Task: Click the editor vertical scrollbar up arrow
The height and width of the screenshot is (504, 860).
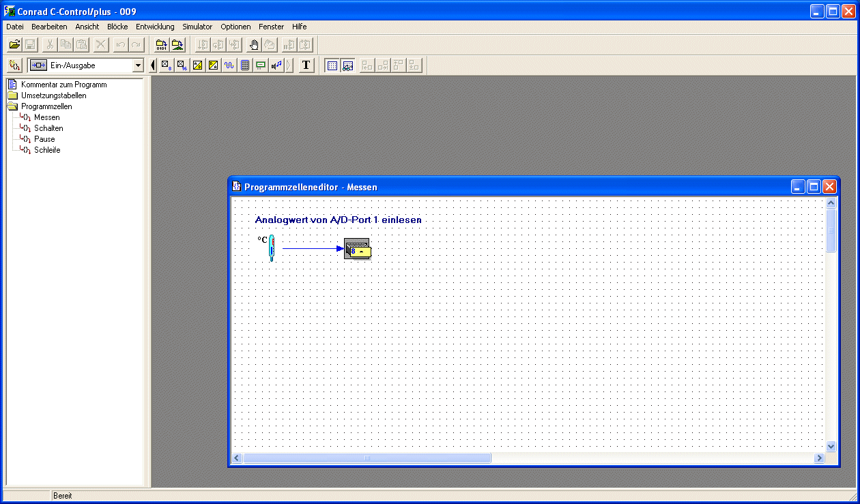Action: click(831, 203)
